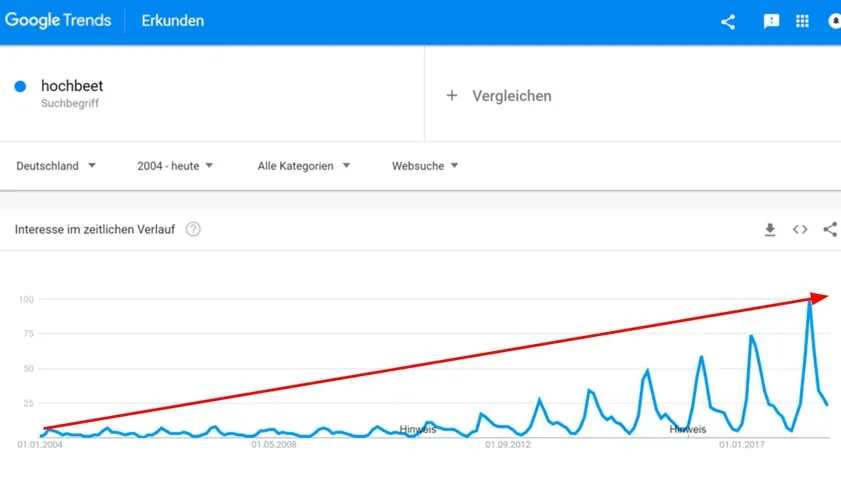Click the blue hochbeet color dot
Screen dimensions: 841x478
click(20, 86)
